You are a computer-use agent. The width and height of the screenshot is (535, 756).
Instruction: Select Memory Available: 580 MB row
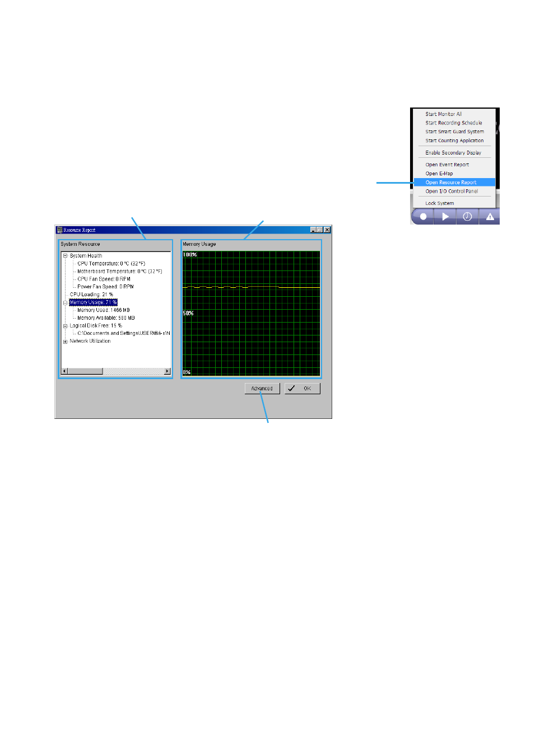pyautogui.click(x=106, y=318)
